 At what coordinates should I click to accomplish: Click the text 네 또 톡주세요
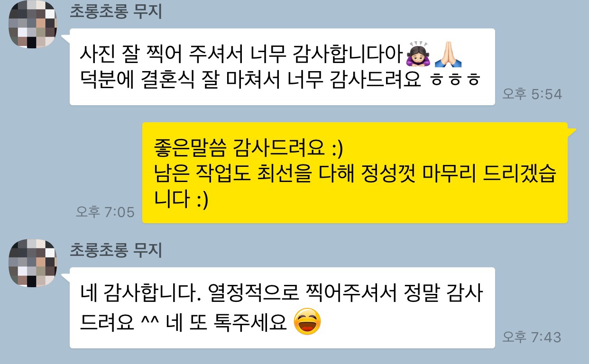[227, 322]
